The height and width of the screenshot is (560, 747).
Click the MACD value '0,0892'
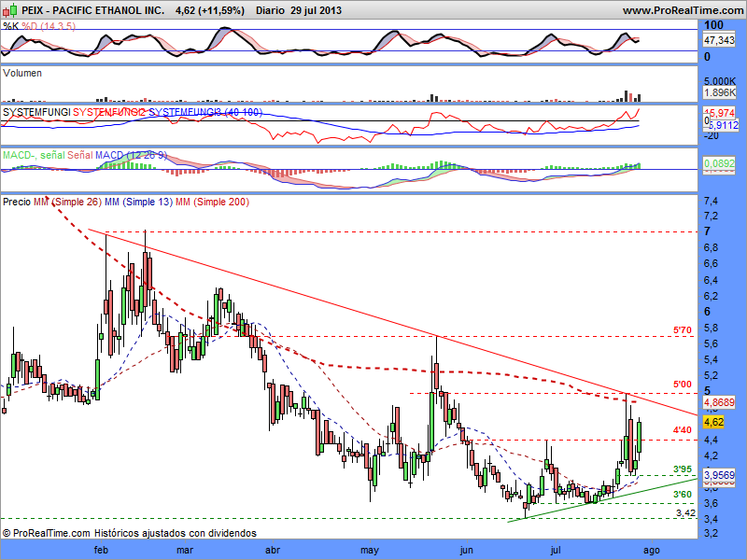(719, 164)
